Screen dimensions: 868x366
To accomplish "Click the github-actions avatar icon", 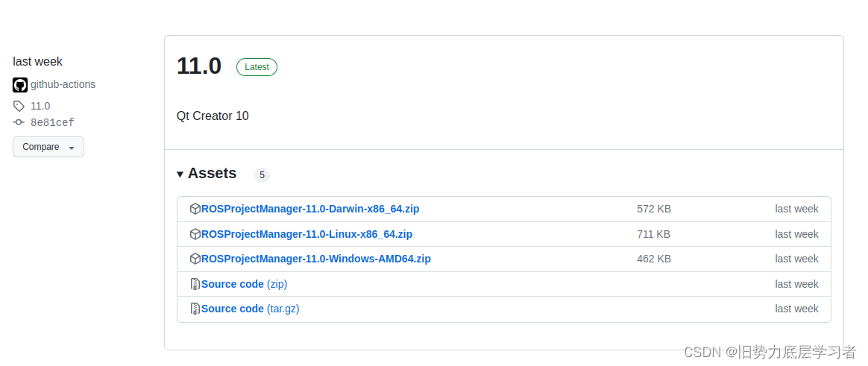I will point(20,85).
